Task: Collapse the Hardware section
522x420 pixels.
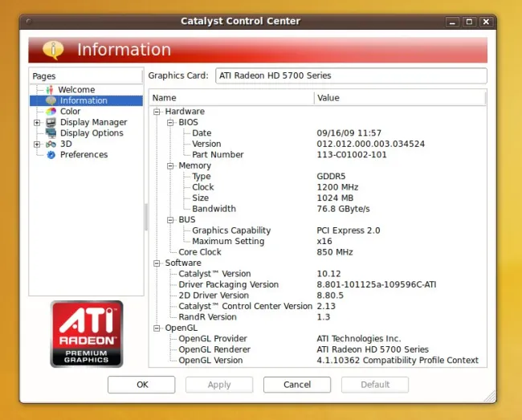Action: (x=157, y=112)
